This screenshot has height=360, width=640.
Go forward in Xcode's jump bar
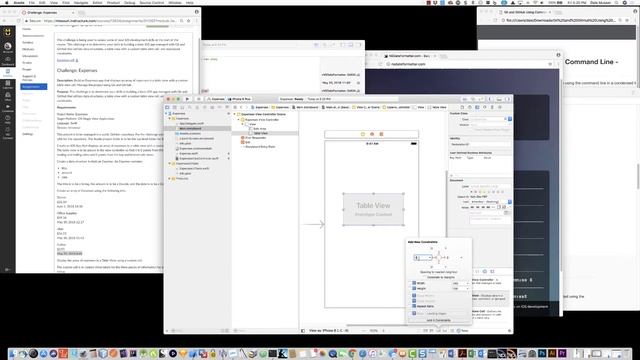[246, 107]
